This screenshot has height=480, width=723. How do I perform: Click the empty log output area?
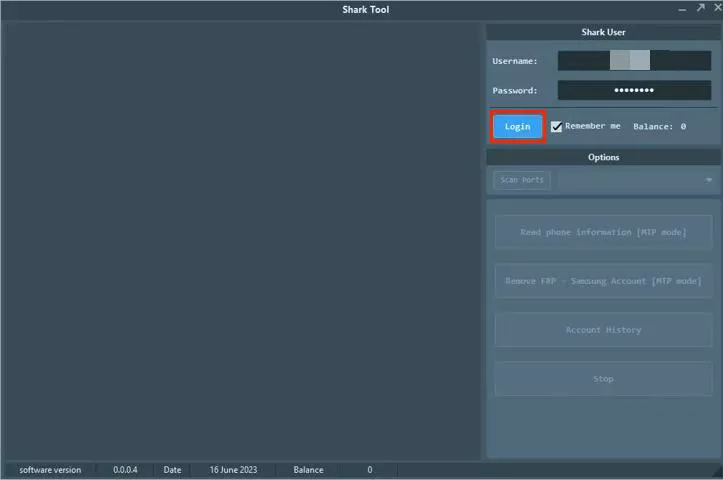click(x=242, y=240)
